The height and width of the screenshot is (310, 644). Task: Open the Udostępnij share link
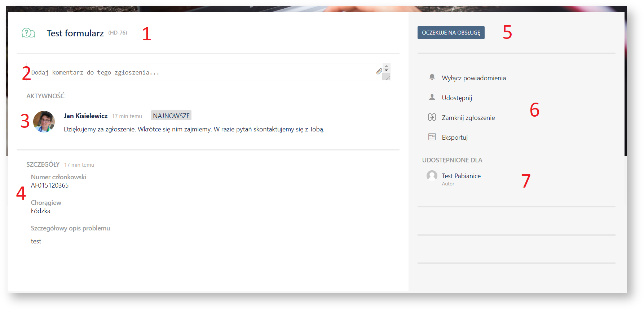[x=456, y=98]
